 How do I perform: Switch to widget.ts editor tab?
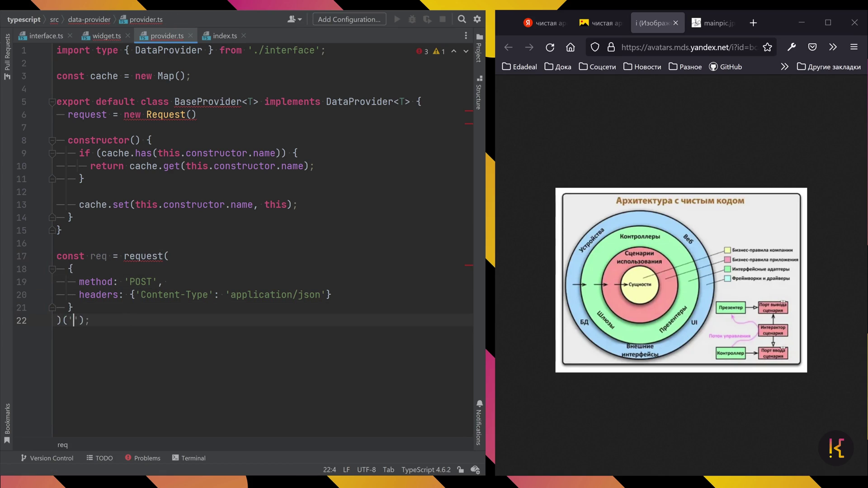pyautogui.click(x=106, y=36)
